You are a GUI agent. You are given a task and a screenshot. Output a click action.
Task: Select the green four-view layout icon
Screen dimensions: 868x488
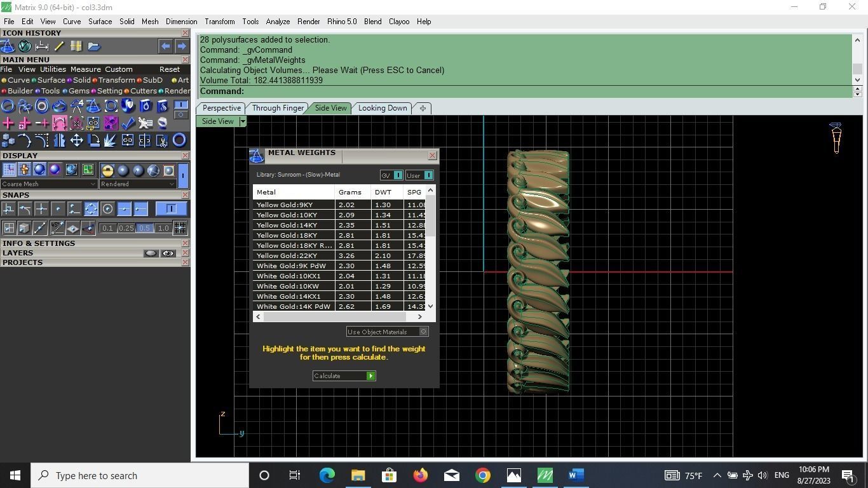tap(88, 170)
